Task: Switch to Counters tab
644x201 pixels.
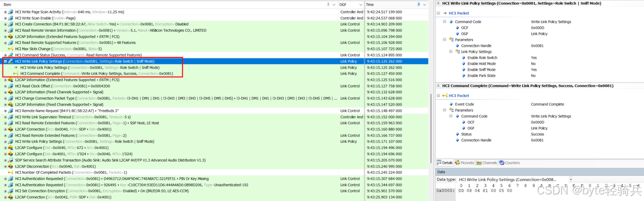Action: coord(509,163)
